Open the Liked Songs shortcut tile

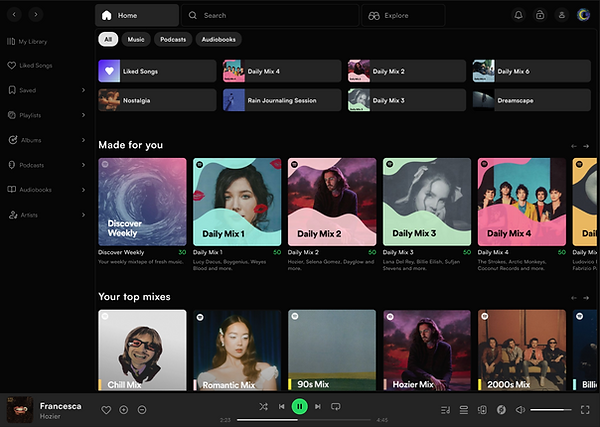click(x=157, y=71)
